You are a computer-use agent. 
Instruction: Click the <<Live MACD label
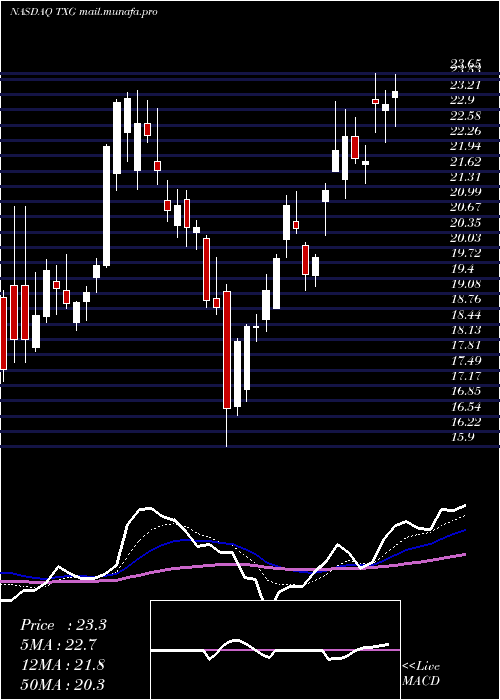pyautogui.click(x=421, y=673)
